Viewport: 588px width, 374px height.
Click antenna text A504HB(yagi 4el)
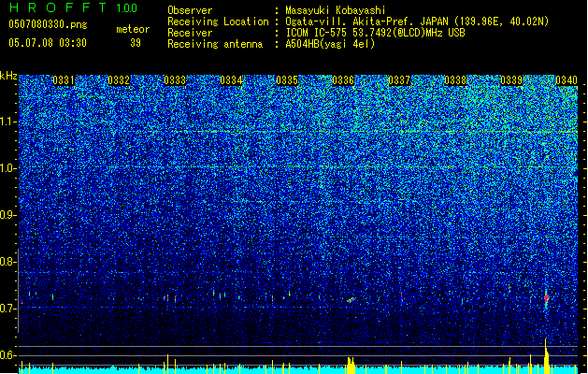point(330,44)
